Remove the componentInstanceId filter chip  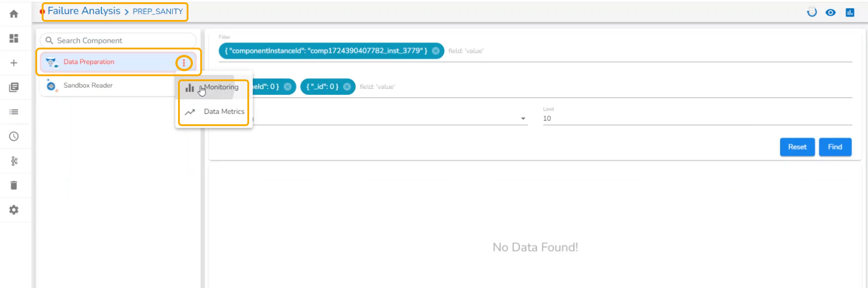(435, 51)
